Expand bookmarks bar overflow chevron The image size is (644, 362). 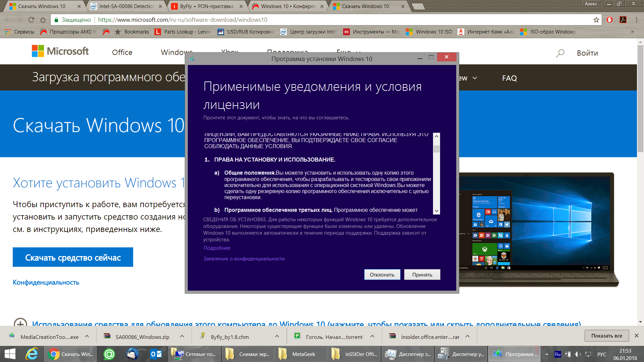click(632, 32)
